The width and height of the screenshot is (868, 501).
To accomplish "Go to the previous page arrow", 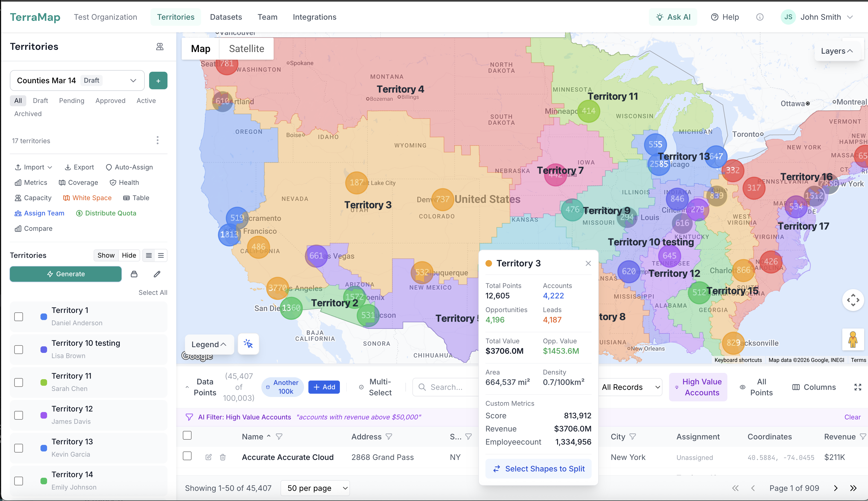I will click(x=753, y=488).
